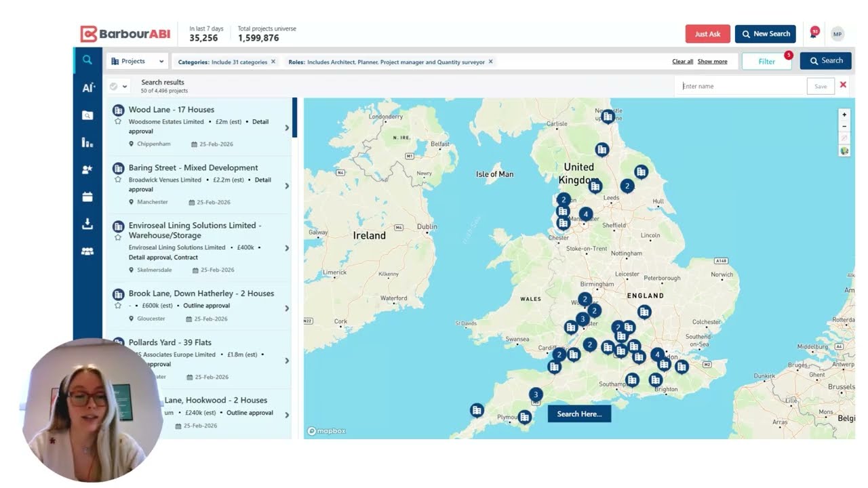Open the Filter panel button

[x=766, y=61]
